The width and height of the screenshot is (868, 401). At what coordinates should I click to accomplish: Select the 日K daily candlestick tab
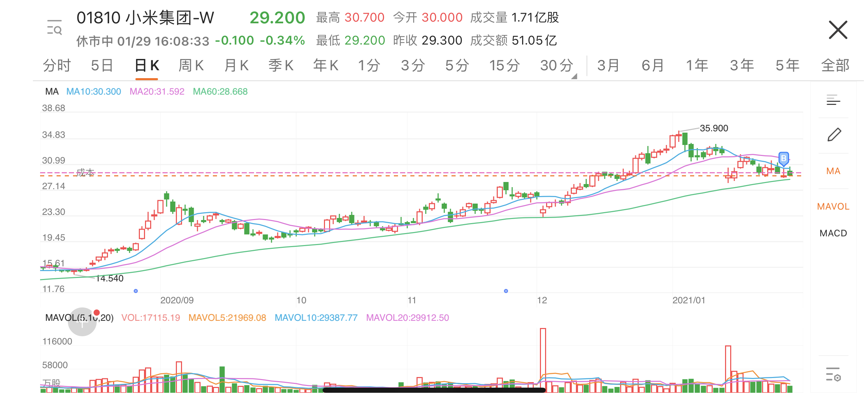[147, 65]
